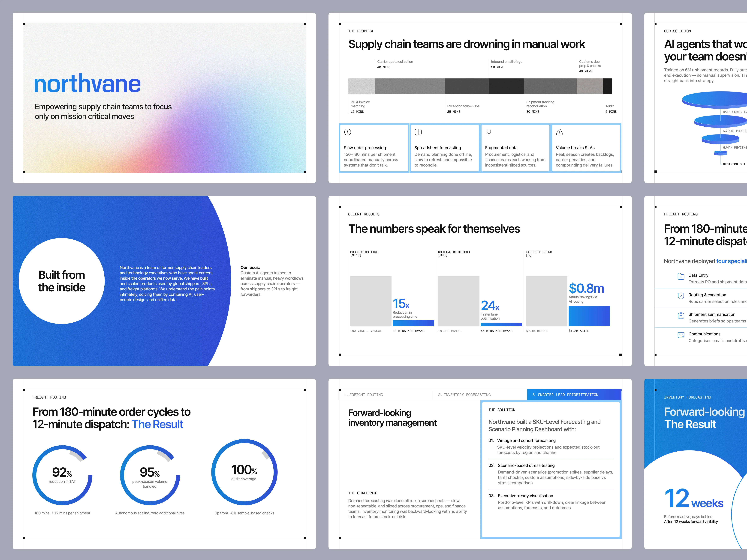Click 'The numbers speak for themselves' heading

click(x=434, y=229)
